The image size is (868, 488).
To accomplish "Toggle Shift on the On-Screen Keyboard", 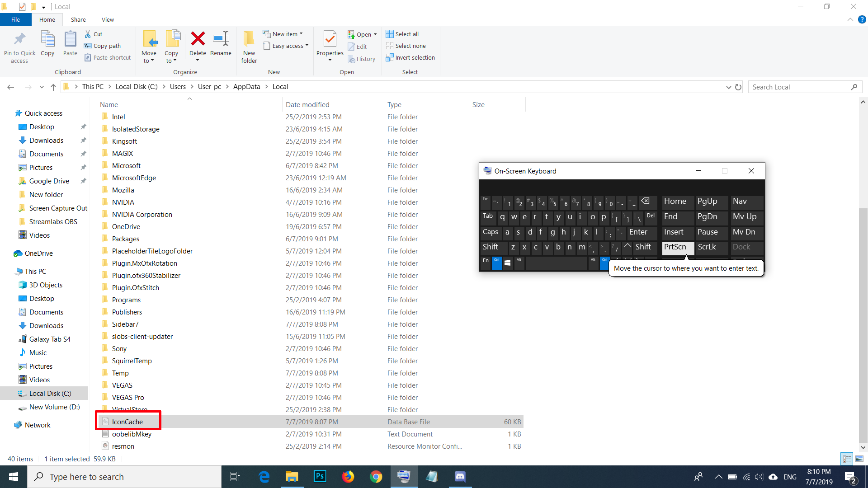I will [x=491, y=247].
